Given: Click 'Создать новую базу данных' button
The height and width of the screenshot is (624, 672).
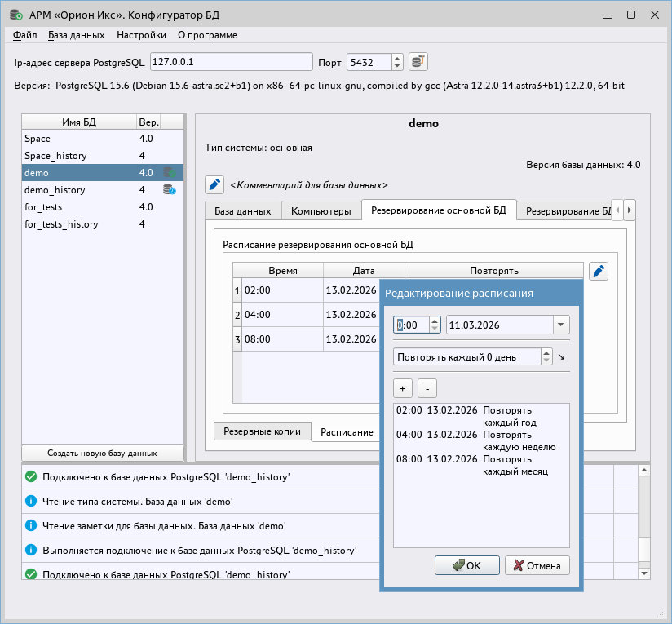Looking at the screenshot, I should [x=102, y=453].
